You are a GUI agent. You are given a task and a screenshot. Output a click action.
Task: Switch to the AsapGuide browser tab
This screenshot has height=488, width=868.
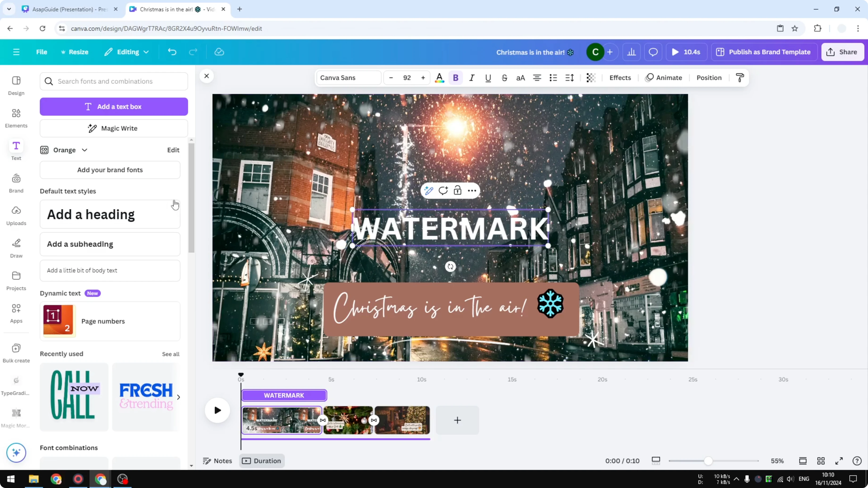click(67, 9)
